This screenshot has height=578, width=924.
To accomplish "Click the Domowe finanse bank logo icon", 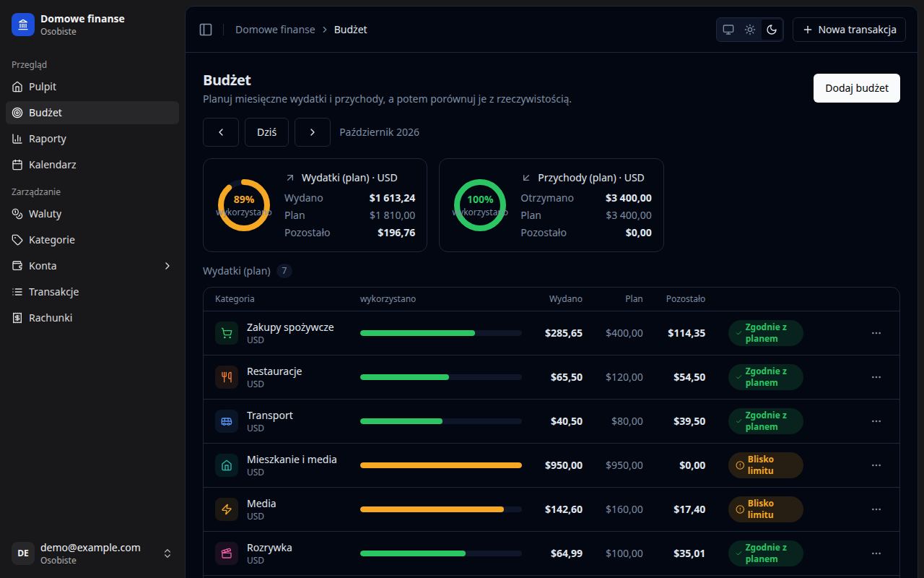I will click(23, 25).
